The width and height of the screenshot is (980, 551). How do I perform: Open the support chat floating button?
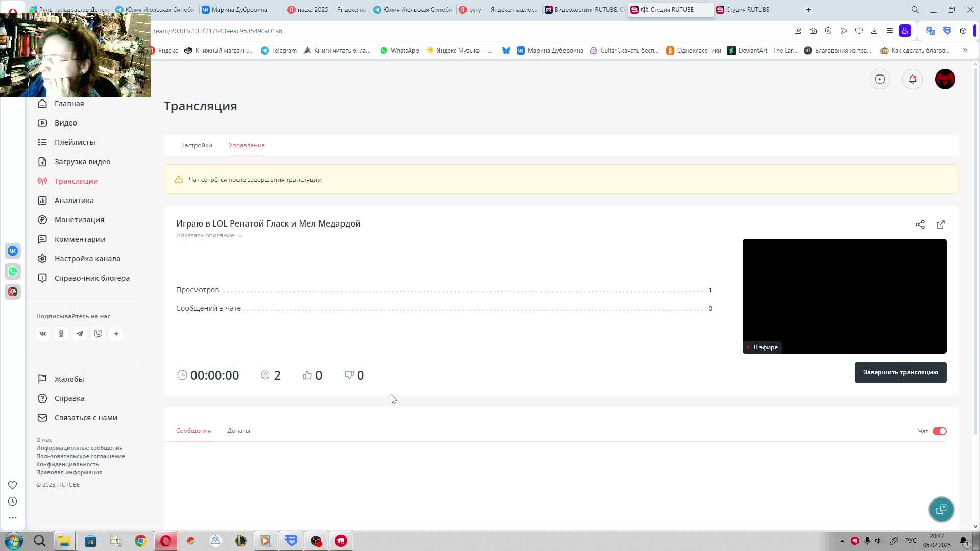(x=941, y=509)
